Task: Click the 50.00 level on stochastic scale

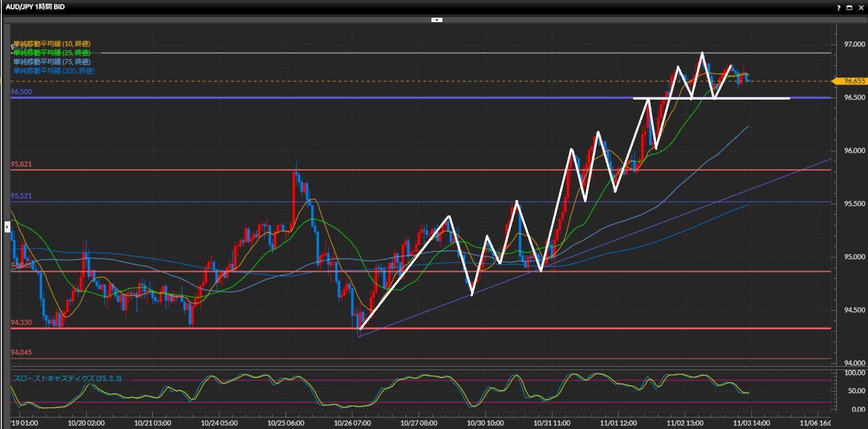Action: (856, 391)
